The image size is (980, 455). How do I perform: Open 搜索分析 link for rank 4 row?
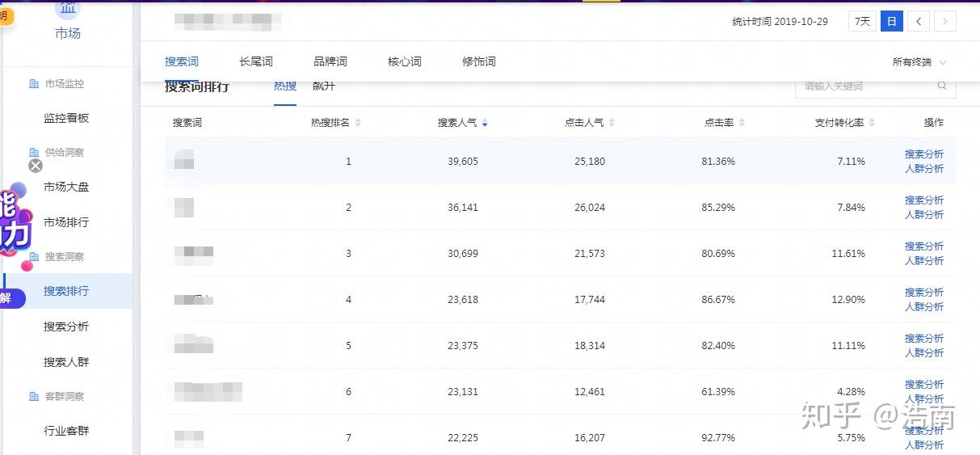tap(924, 293)
